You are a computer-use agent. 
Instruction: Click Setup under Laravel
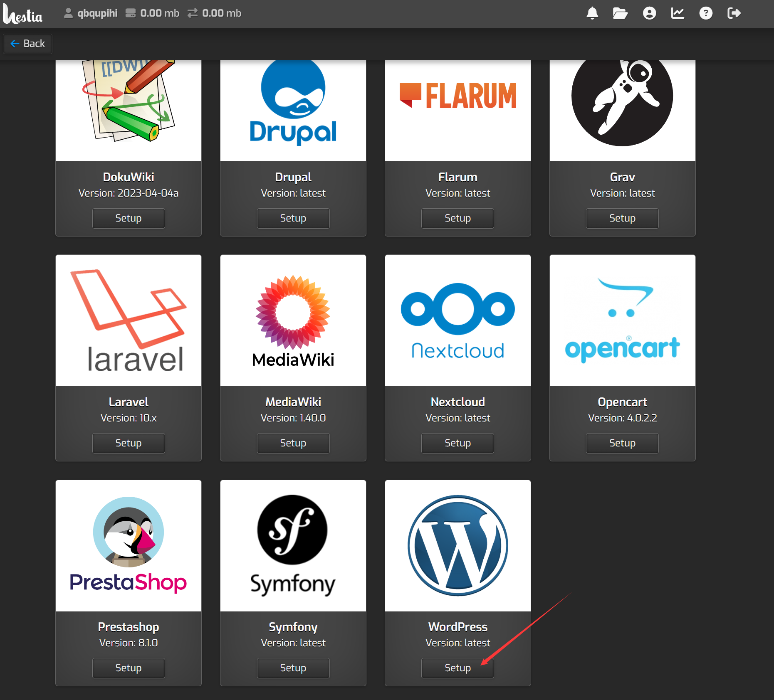pyautogui.click(x=129, y=443)
